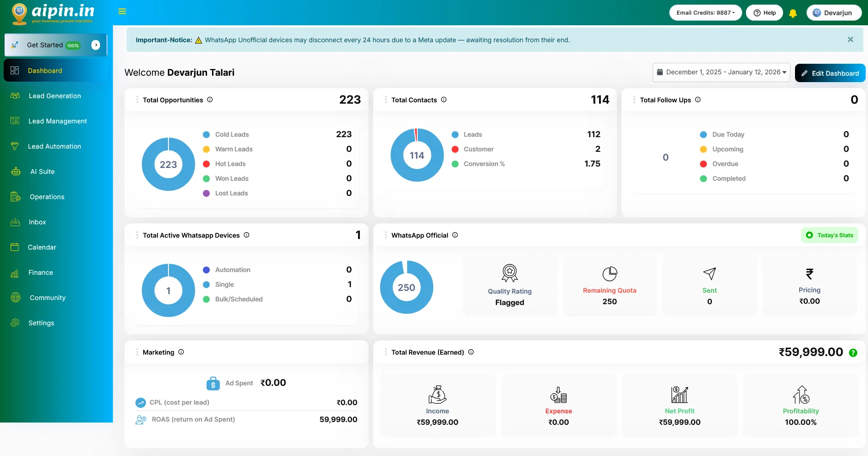Click info icon beside Total Opportunities
868x456 pixels.
[210, 100]
